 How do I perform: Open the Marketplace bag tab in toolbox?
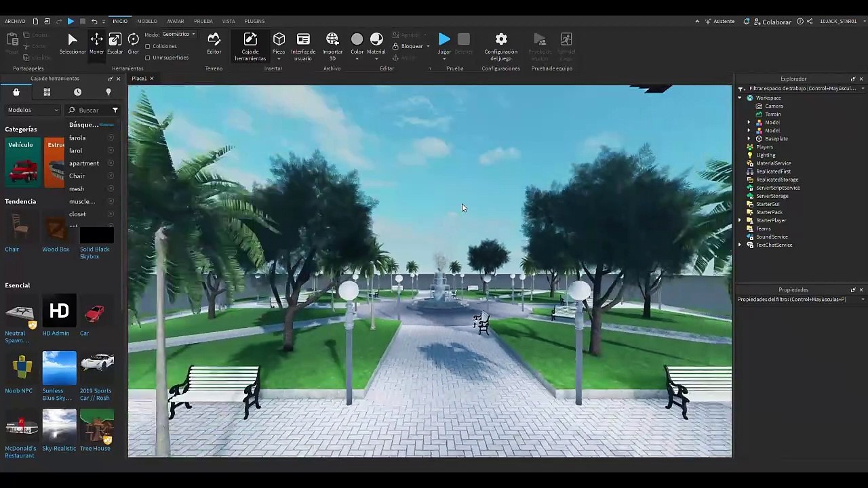[x=16, y=92]
